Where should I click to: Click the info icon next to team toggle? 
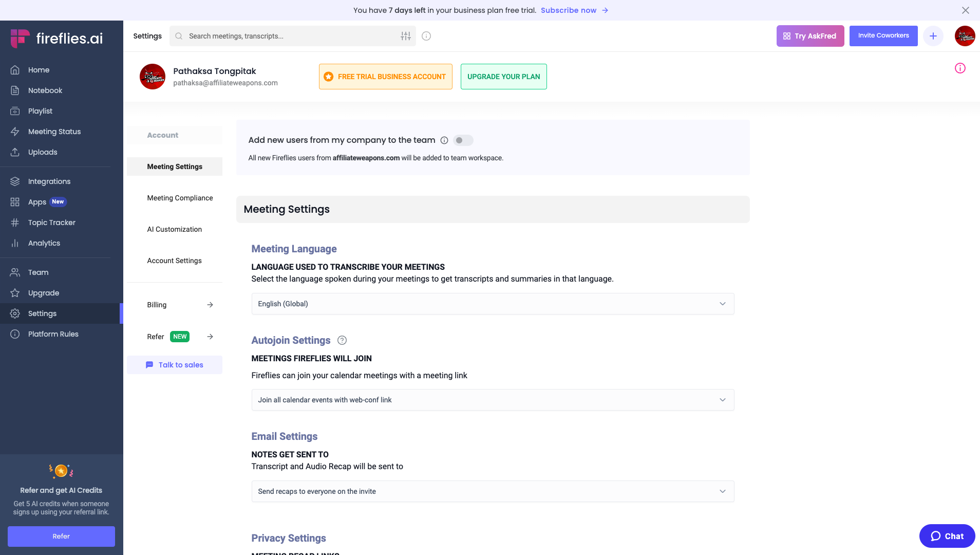(x=444, y=140)
